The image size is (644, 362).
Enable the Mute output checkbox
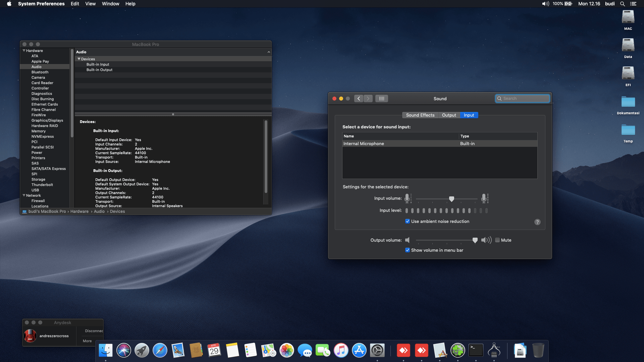point(498,240)
